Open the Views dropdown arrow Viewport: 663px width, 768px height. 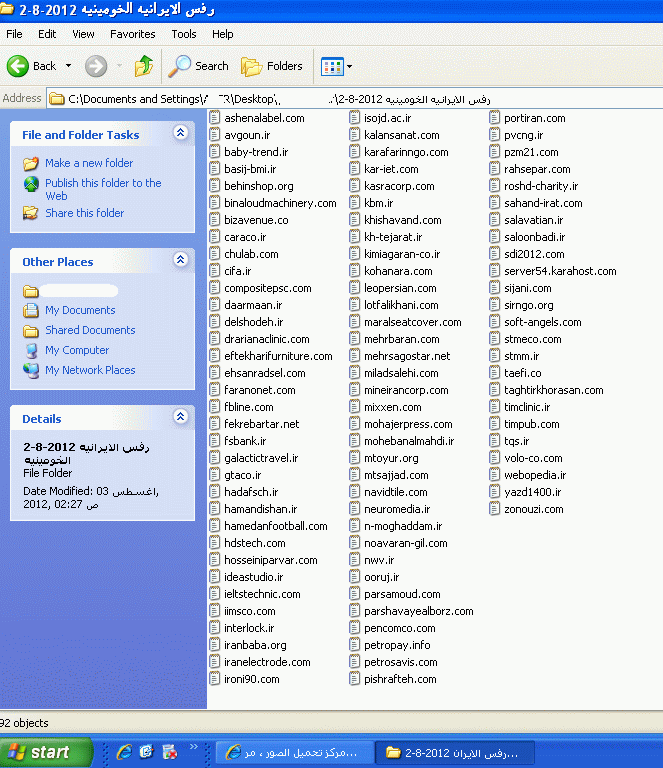tap(350, 66)
